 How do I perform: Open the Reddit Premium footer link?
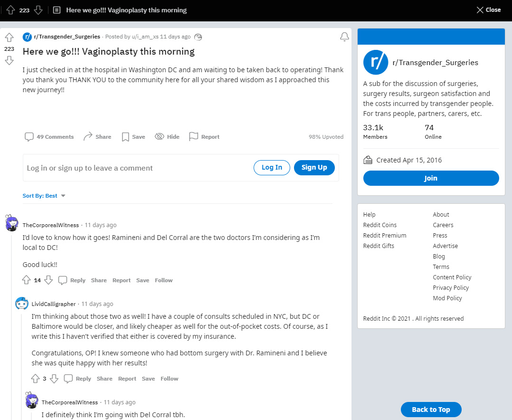click(384, 235)
